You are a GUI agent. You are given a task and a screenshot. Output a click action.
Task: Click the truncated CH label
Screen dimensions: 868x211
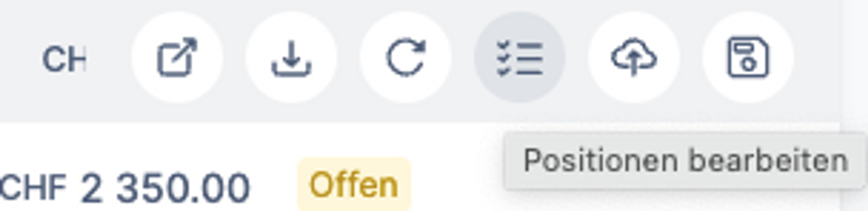[64, 59]
